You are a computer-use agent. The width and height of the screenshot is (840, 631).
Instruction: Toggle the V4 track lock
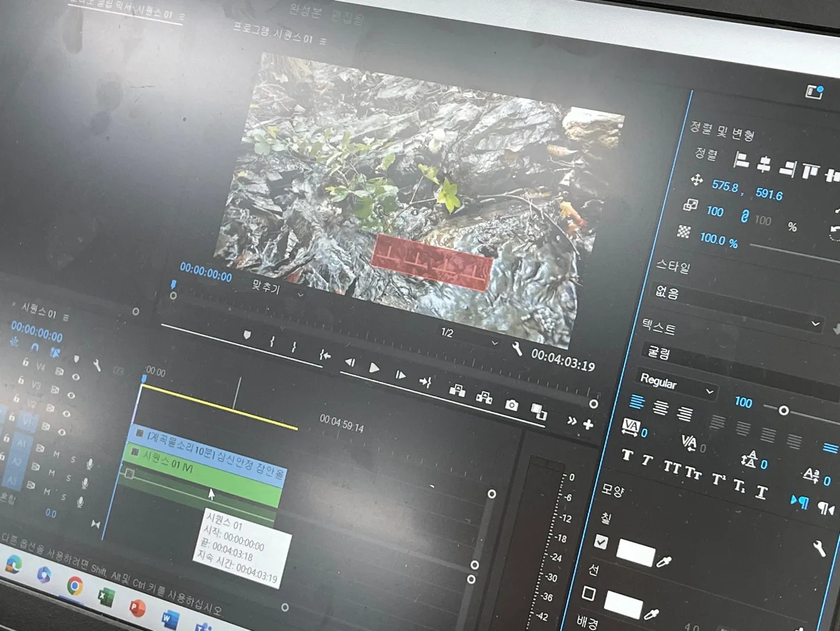[25, 362]
